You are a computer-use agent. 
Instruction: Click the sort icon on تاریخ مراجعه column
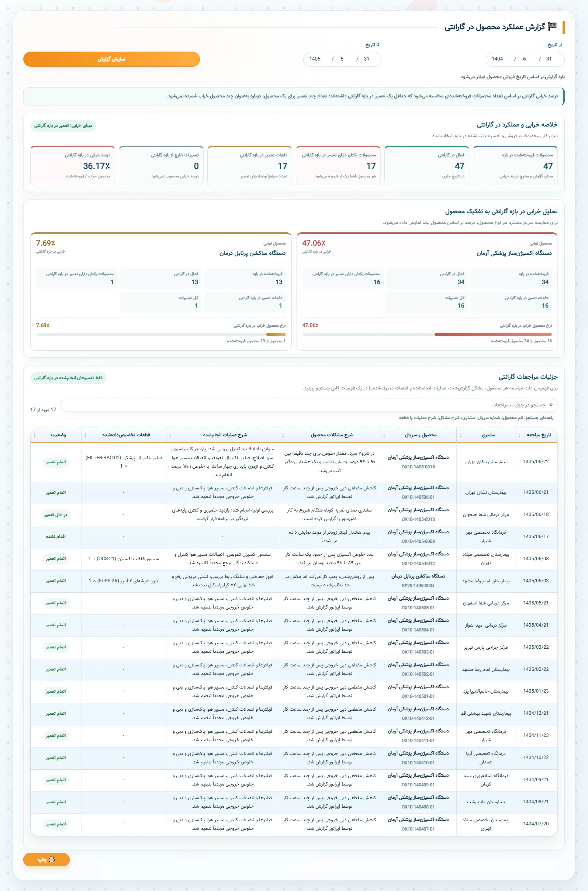[x=519, y=435]
